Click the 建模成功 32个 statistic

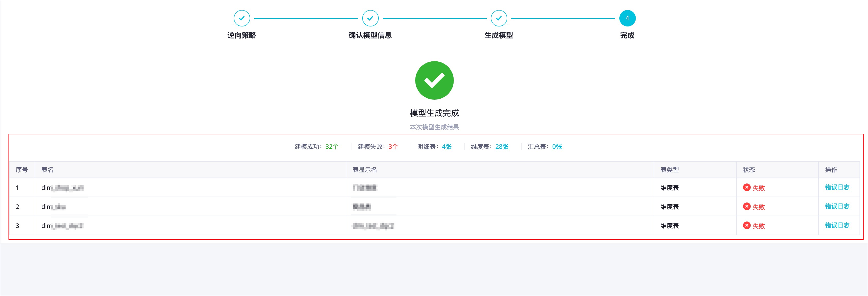(x=317, y=146)
